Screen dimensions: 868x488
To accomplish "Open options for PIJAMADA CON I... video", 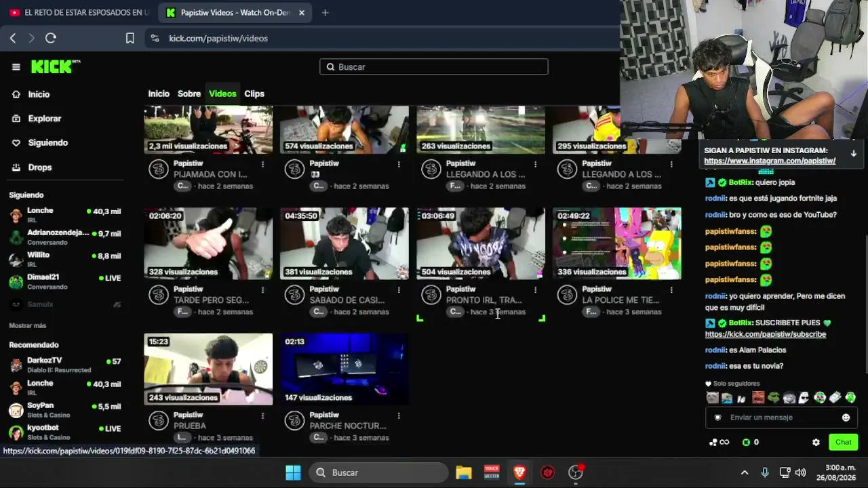I will (262, 164).
